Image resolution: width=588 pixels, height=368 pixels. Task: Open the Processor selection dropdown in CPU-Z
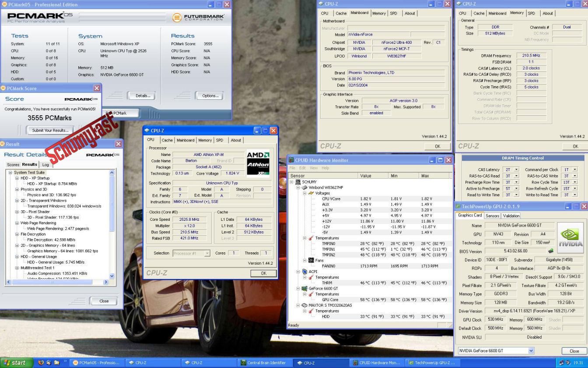(x=207, y=253)
